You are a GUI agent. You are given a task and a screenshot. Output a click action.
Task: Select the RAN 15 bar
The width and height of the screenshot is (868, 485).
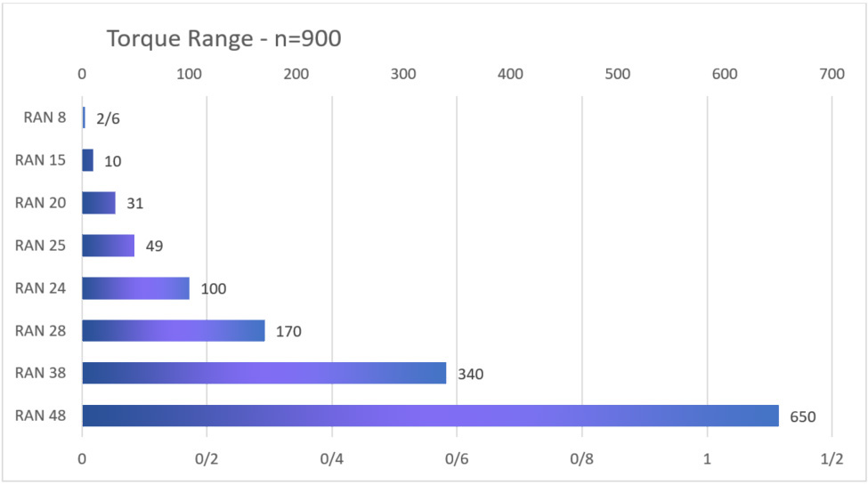click(88, 160)
